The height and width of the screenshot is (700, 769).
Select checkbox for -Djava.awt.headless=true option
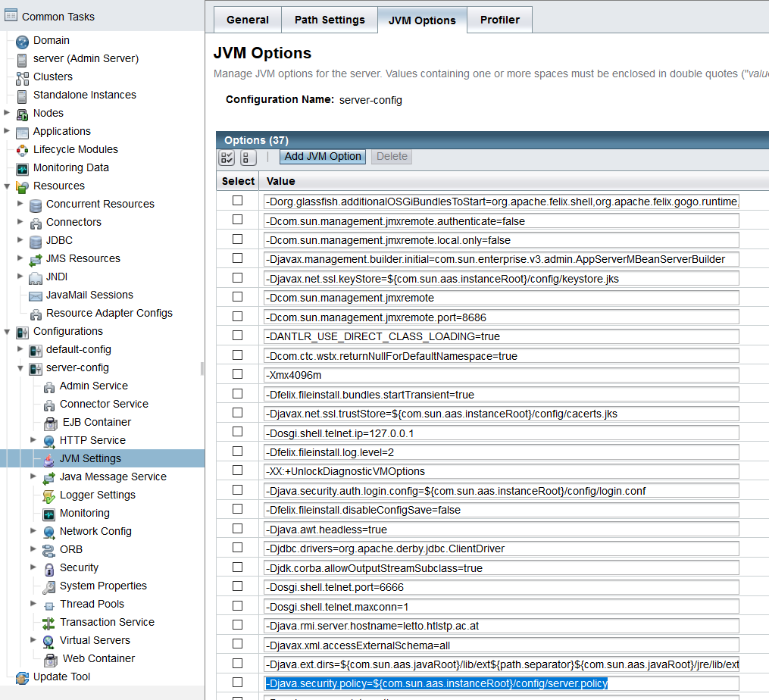(x=238, y=529)
